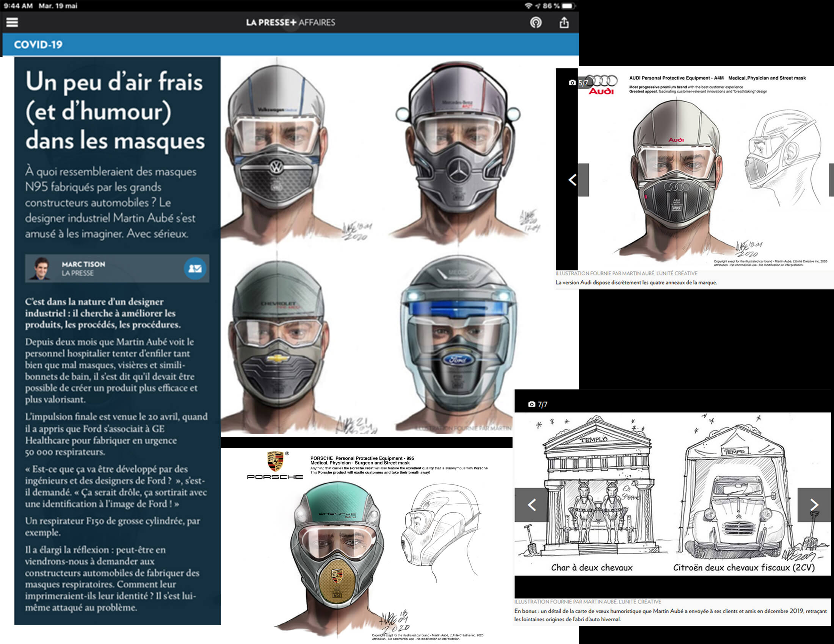Tap the camera icon next to 5/7
Screen dimensions: 834x644
pyautogui.click(x=572, y=83)
